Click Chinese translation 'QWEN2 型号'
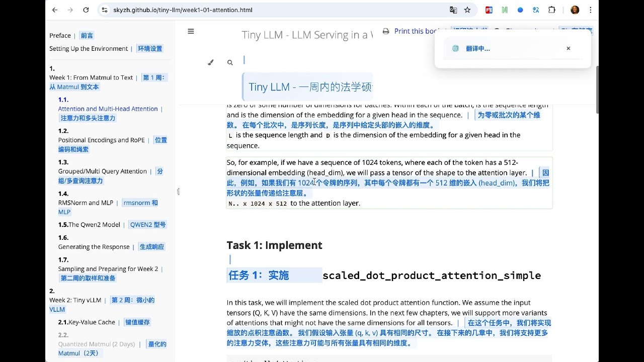This screenshot has width=644, height=362. pos(148,225)
